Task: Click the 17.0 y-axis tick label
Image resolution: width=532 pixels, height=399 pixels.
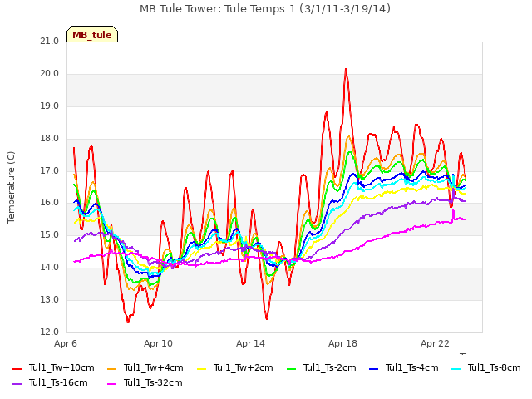Action: click(x=50, y=170)
